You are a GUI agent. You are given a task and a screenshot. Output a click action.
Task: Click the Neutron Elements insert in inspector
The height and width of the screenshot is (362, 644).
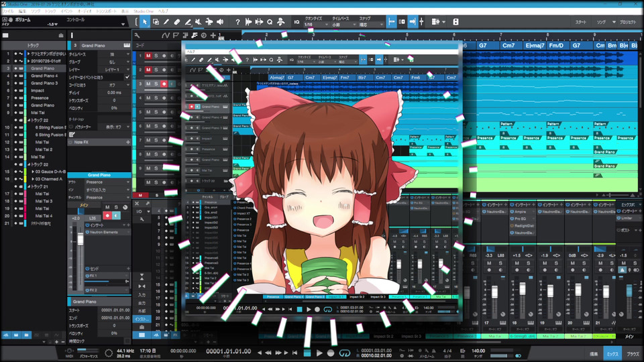[107, 233]
